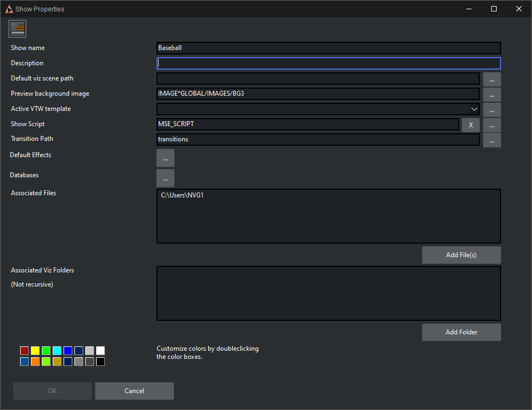Viewport: 532px width, 410px height.
Task: Click the Add File(s) button
Action: [x=461, y=255]
